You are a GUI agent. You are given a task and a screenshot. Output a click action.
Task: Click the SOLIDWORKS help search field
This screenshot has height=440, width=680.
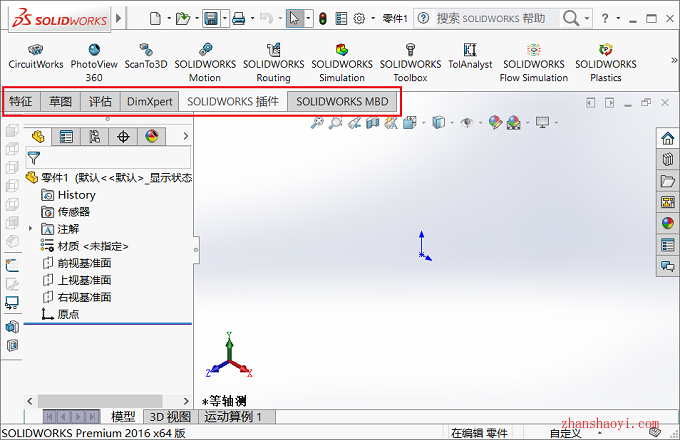(x=497, y=18)
